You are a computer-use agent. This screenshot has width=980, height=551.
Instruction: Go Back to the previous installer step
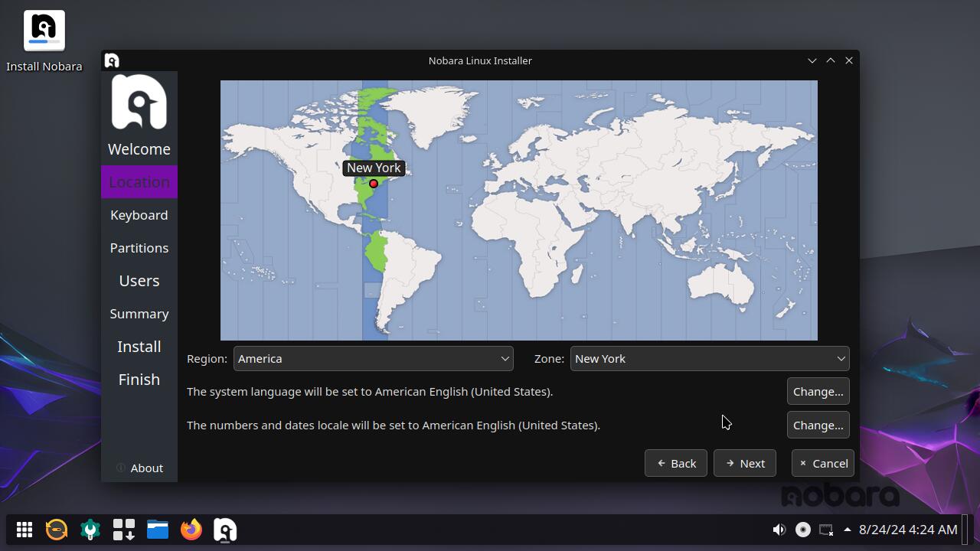(x=676, y=464)
